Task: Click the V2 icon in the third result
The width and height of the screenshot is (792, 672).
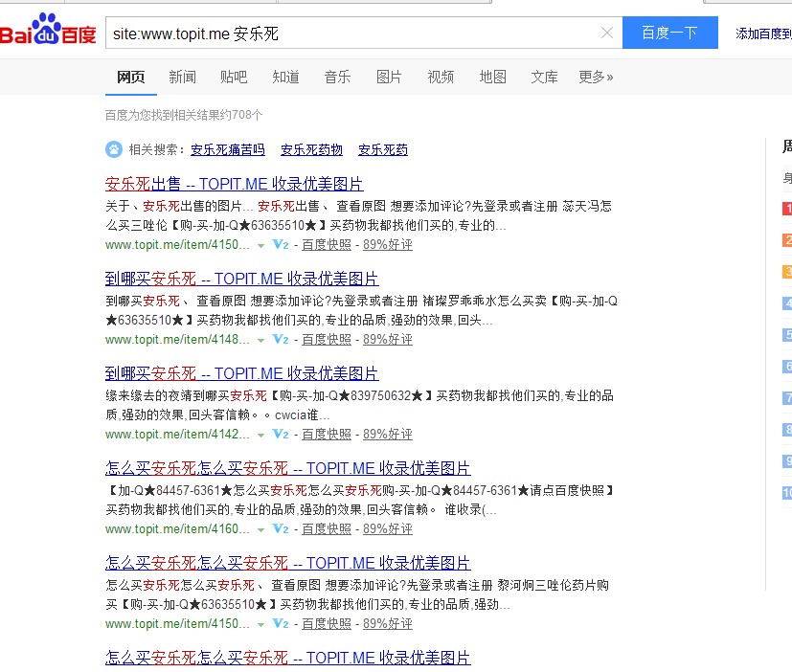Action: pyautogui.click(x=281, y=435)
